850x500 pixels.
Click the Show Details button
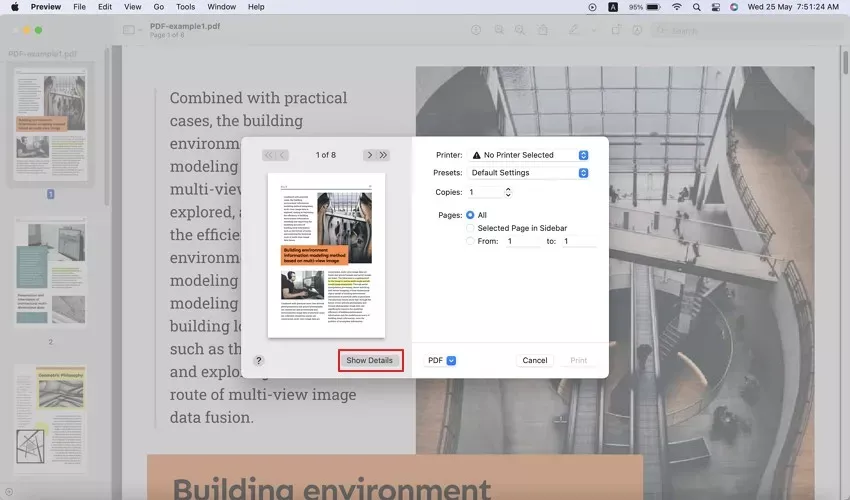pyautogui.click(x=370, y=360)
